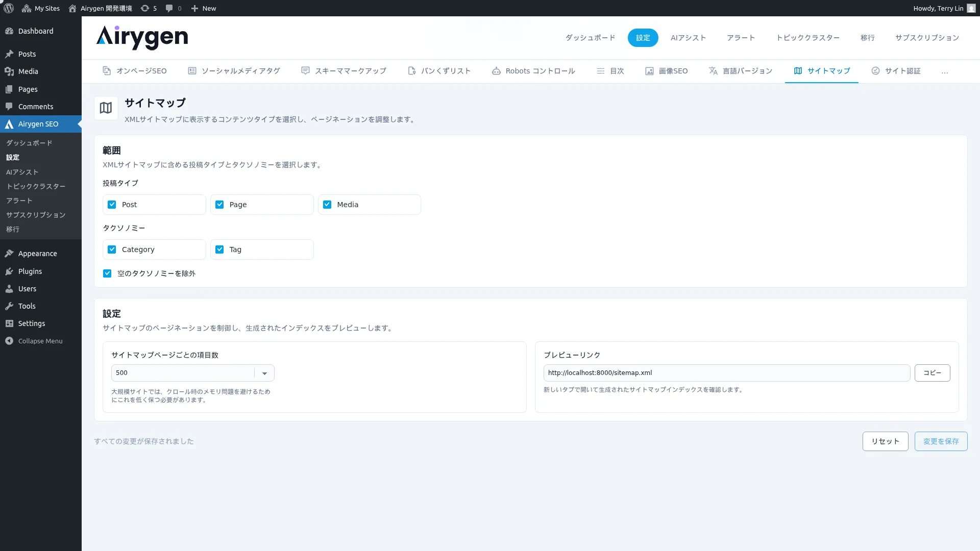Click the Users sidebar icon
The image size is (980, 551).
[9, 289]
